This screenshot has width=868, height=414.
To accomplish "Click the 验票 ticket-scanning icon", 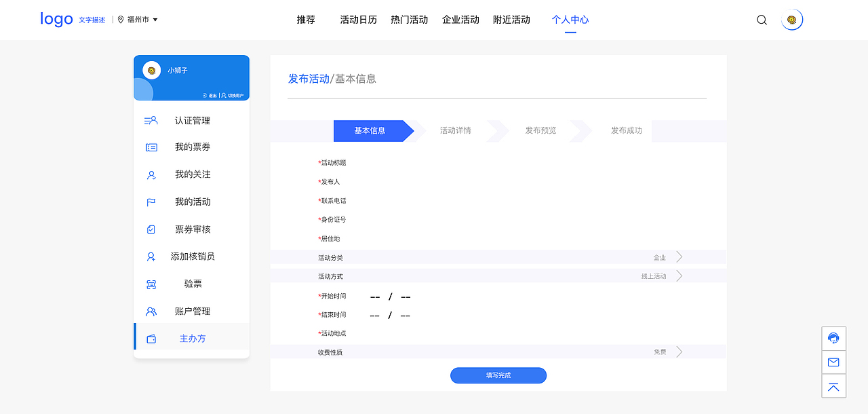I will click(151, 284).
